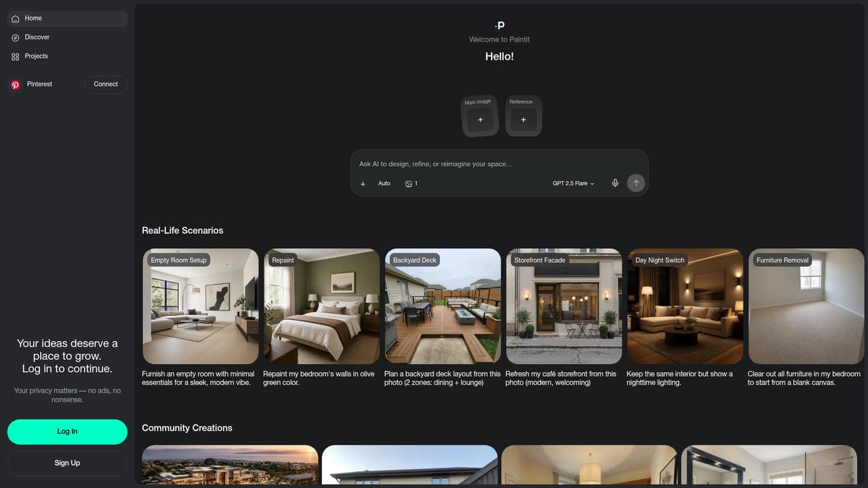The width and height of the screenshot is (868, 488).
Task: Click "Repaint my bedroom's walls" description text
Action: [x=319, y=378]
